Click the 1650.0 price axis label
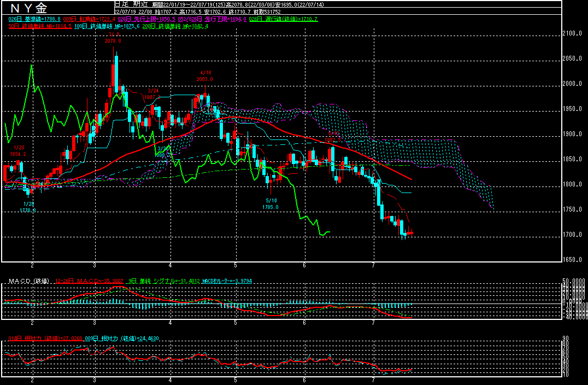Image resolution: width=588 pixels, height=385 pixels. (x=572, y=260)
